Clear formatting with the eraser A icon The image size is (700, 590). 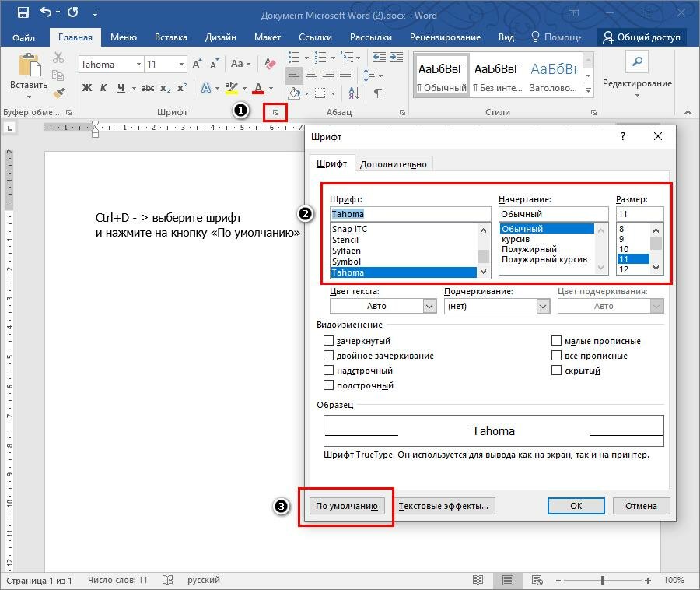click(270, 65)
